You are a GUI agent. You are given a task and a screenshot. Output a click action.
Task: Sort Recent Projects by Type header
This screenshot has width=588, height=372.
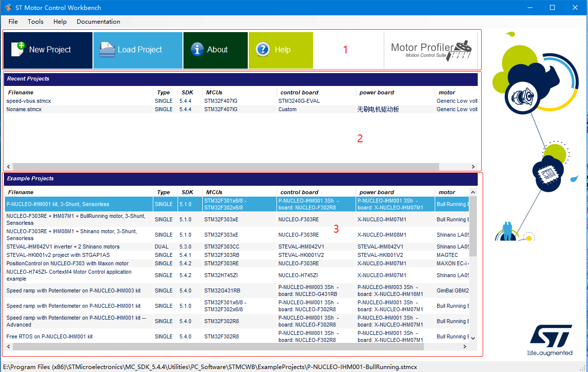tap(164, 92)
